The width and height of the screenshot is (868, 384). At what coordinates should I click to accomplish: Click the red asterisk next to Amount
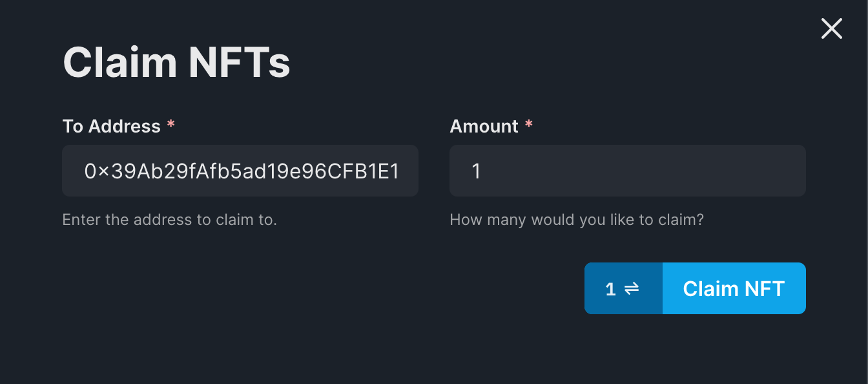529,125
